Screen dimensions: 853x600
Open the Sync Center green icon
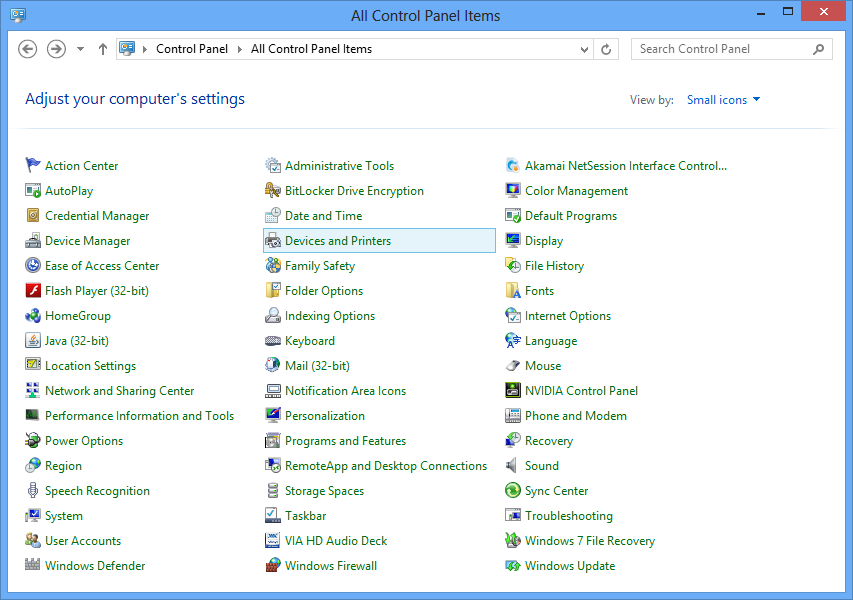click(512, 491)
